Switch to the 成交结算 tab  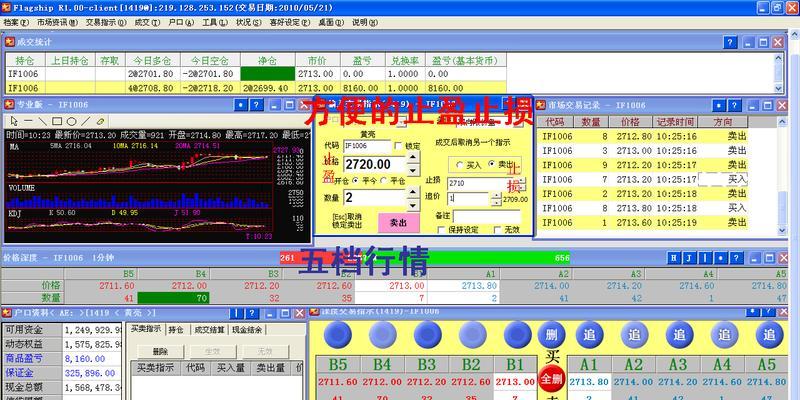(x=209, y=330)
